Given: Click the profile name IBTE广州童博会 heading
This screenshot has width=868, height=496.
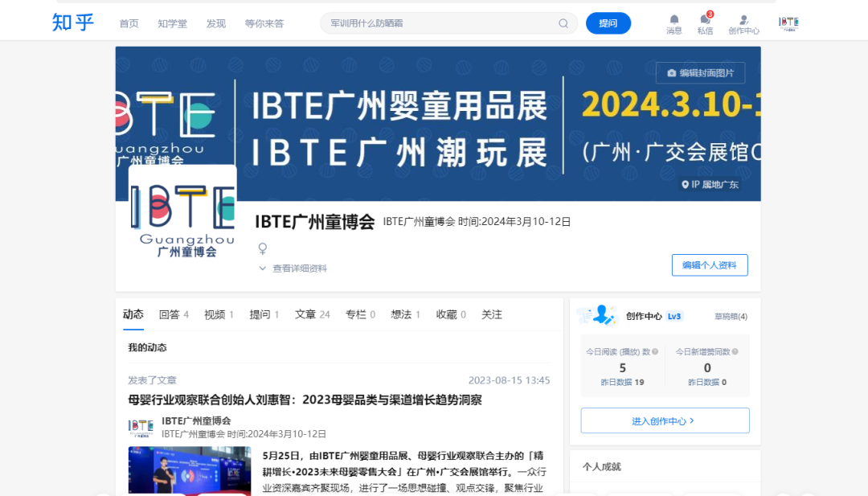Looking at the screenshot, I should (x=314, y=221).
